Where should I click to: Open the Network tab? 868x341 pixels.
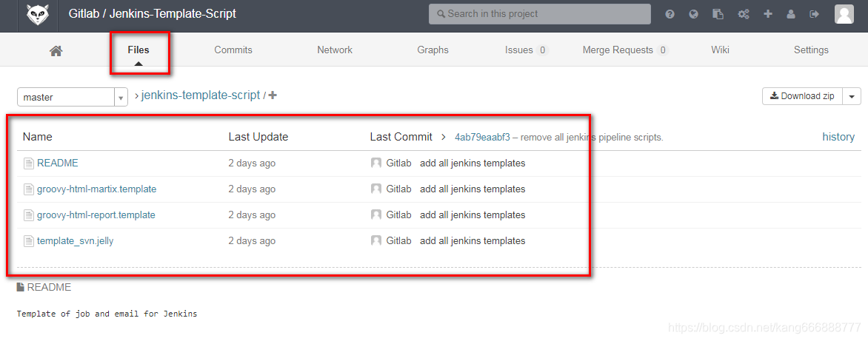pyautogui.click(x=334, y=50)
